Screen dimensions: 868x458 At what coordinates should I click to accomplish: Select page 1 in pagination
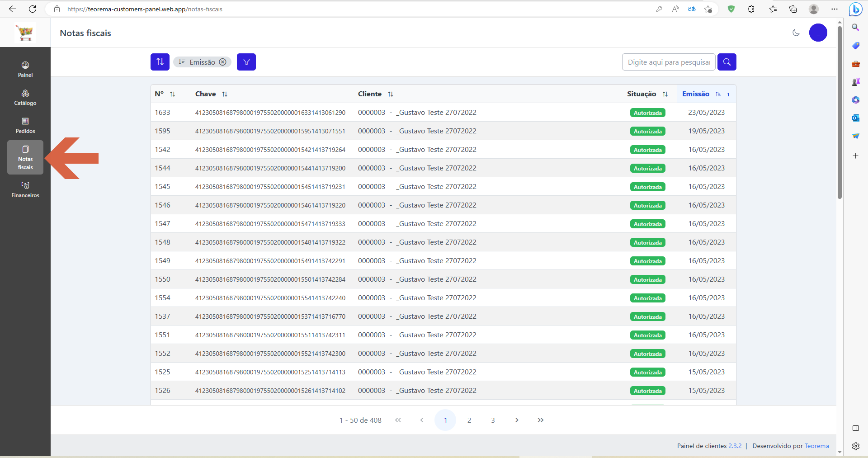click(x=445, y=420)
